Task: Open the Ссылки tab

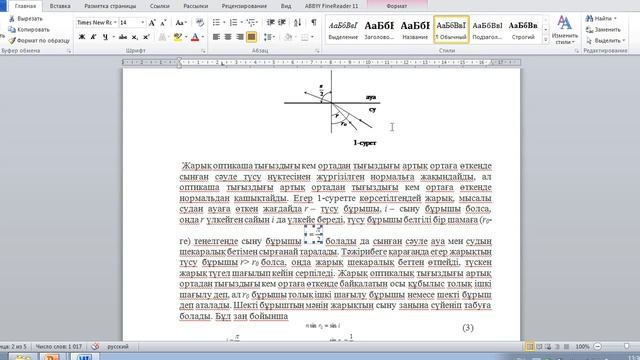Action: [160, 6]
